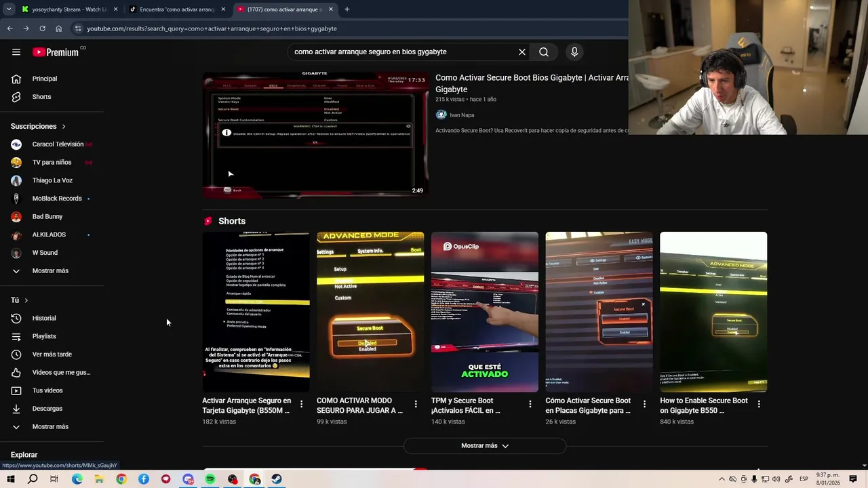This screenshot has width=868, height=488.
Task: Open COMO ACTIVAR MODO SEGURO short thumbnail
Action: point(370,312)
